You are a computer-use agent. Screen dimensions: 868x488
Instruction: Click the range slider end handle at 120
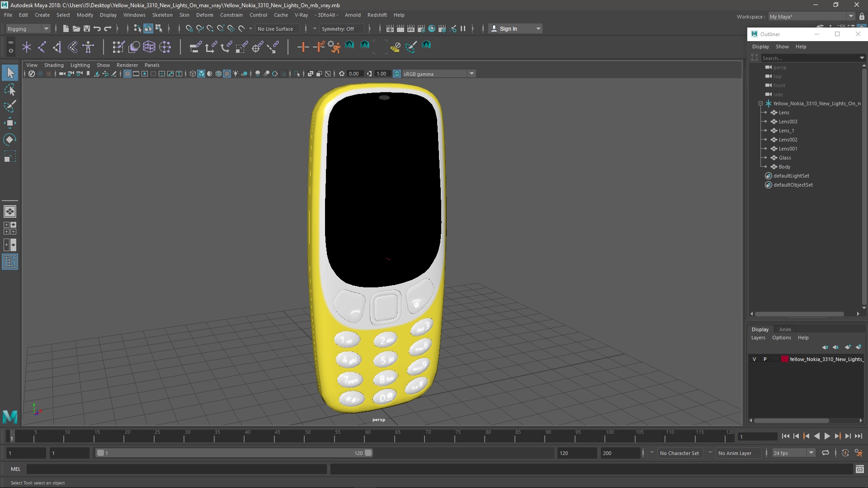[368, 453]
